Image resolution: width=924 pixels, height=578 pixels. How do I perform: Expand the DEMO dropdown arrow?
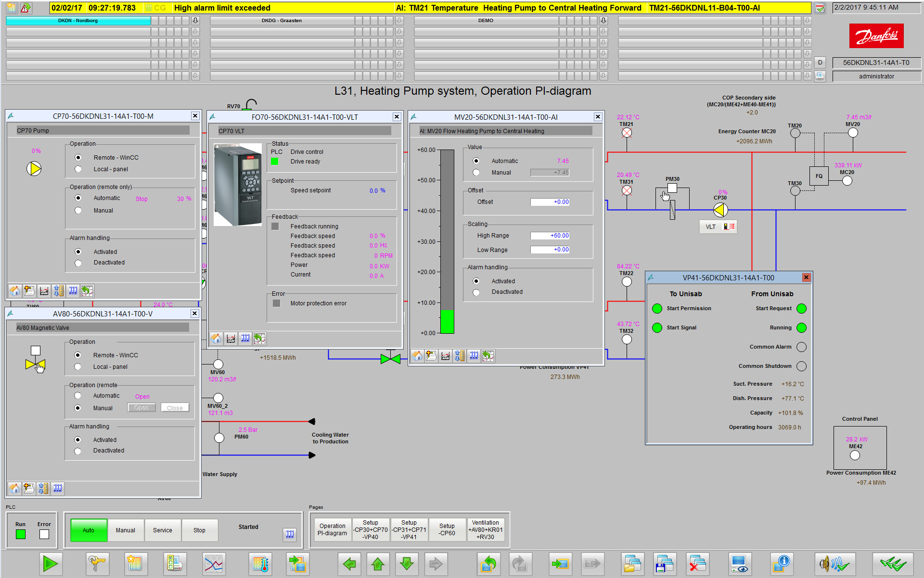pos(603,21)
